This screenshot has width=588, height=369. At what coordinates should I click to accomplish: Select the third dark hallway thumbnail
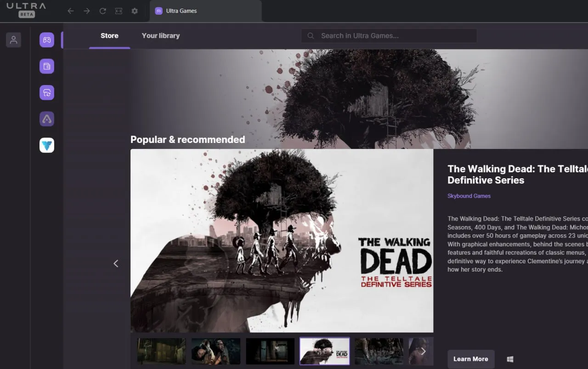270,352
